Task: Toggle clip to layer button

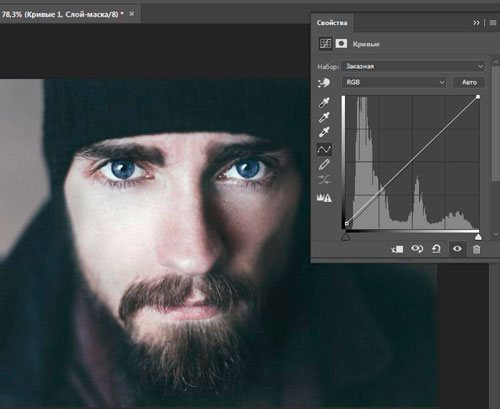Action: 397,249
